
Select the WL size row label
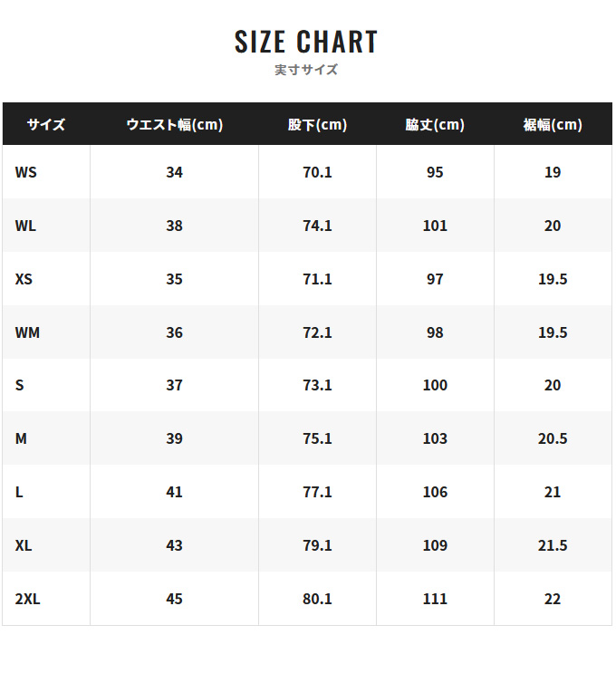click(x=25, y=226)
